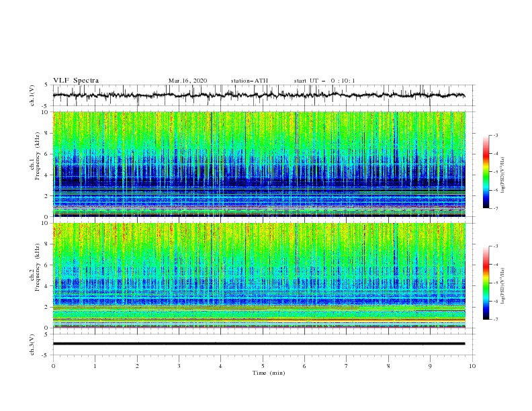
Task: Click the ch.1 voltage waveform trace
Action: point(259,95)
